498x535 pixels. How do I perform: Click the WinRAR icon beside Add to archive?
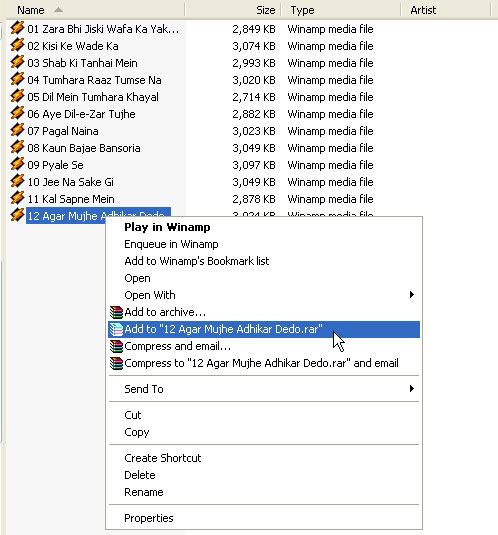tap(116, 312)
